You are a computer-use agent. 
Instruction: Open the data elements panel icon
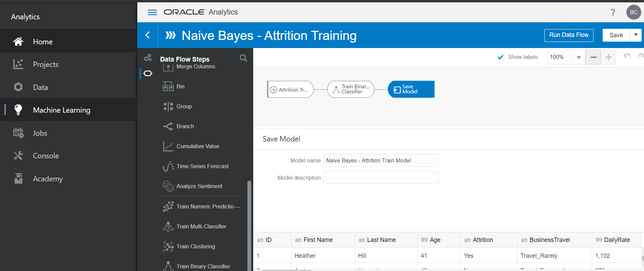click(148, 58)
